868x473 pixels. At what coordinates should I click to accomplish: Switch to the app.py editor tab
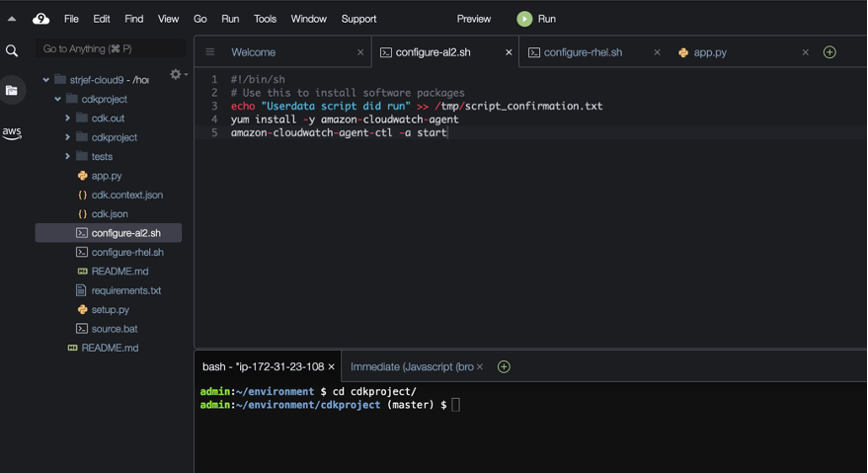pos(710,52)
